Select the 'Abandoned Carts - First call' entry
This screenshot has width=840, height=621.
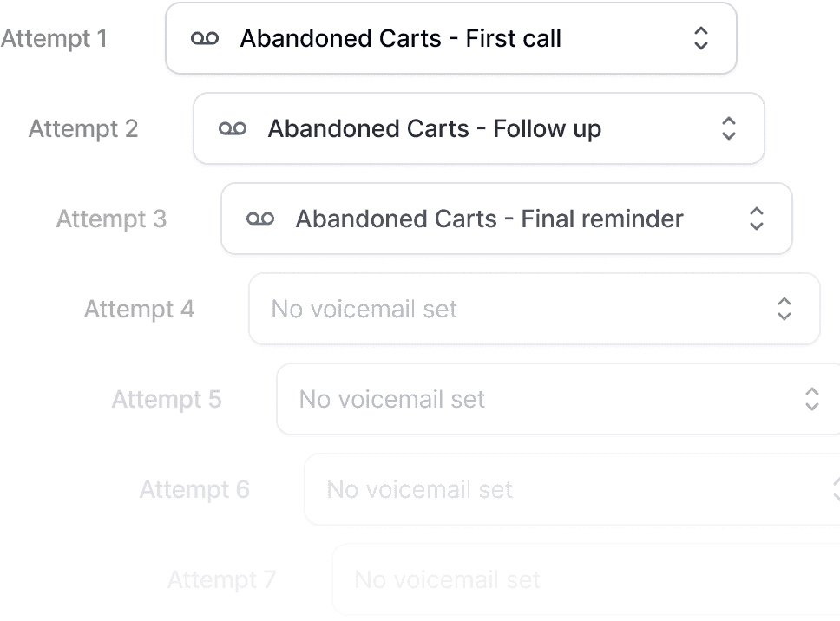click(x=402, y=38)
